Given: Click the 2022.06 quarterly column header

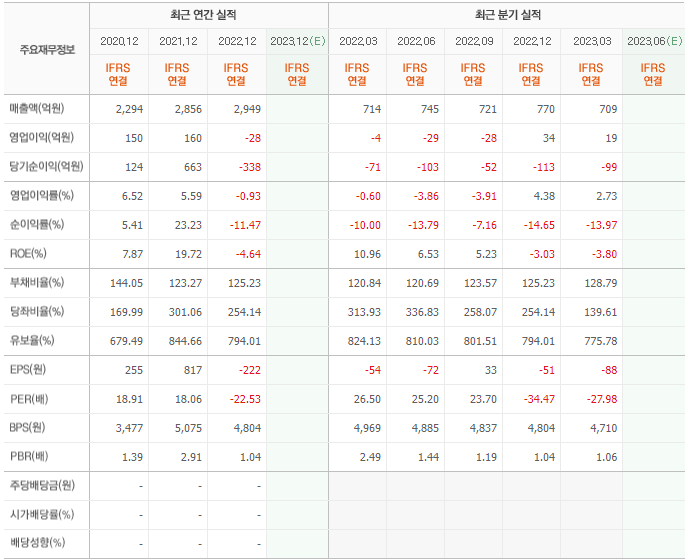Looking at the screenshot, I should (416, 41).
